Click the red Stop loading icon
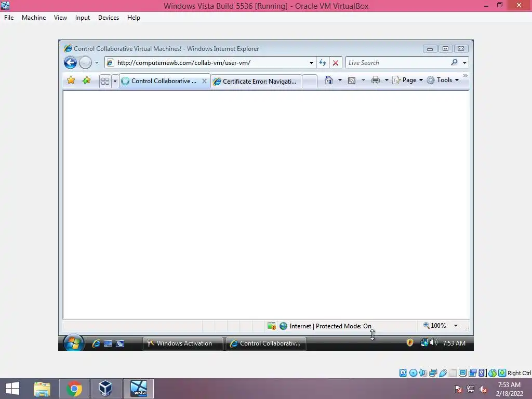 [x=336, y=63]
